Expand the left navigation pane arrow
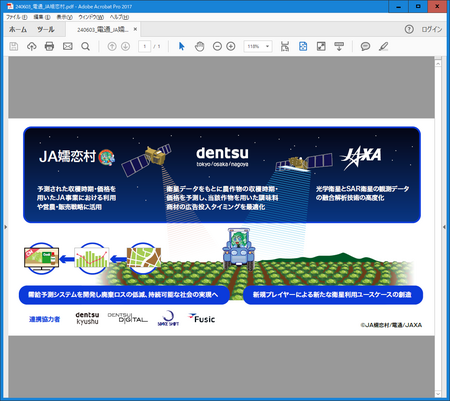The height and width of the screenshot is (401, 450). tap(5, 227)
